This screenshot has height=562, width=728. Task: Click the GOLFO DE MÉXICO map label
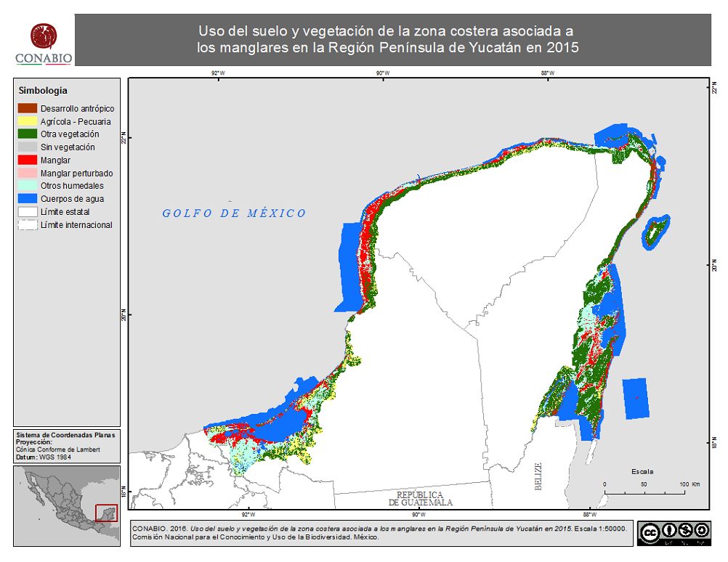pos(234,213)
